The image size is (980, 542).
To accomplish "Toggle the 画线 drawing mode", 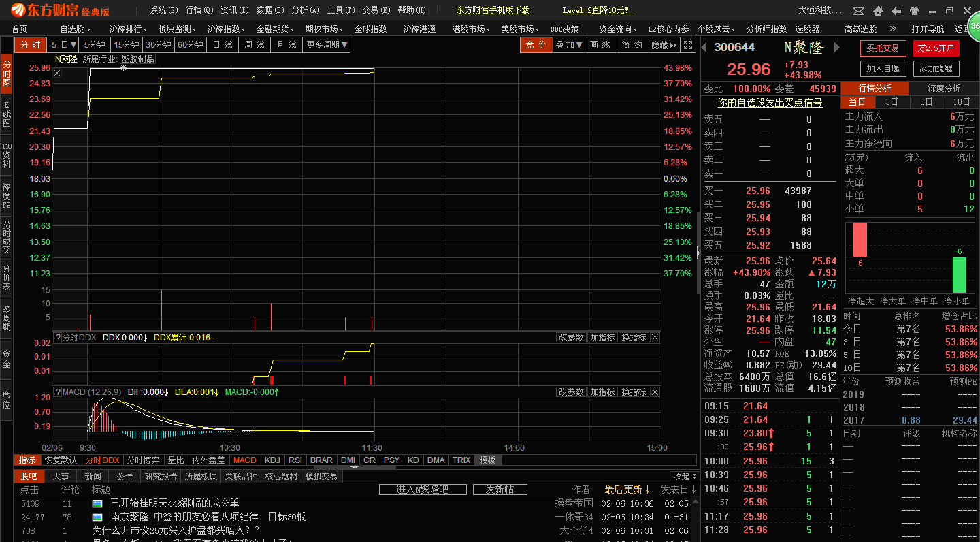I will coord(600,45).
